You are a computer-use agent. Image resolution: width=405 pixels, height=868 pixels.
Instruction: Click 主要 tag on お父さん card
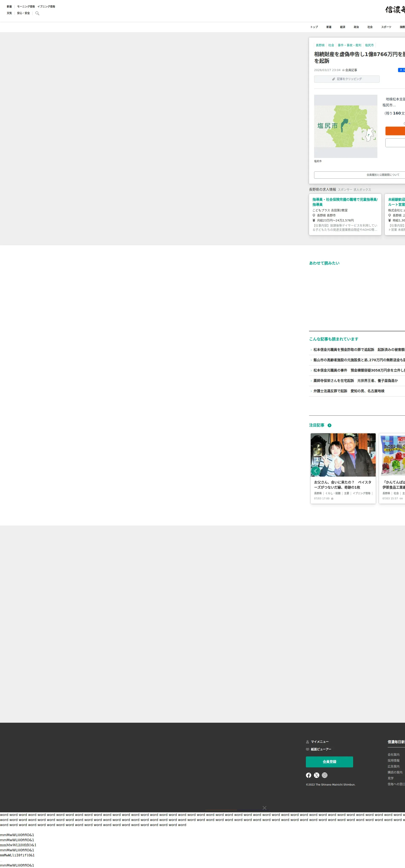point(347,493)
